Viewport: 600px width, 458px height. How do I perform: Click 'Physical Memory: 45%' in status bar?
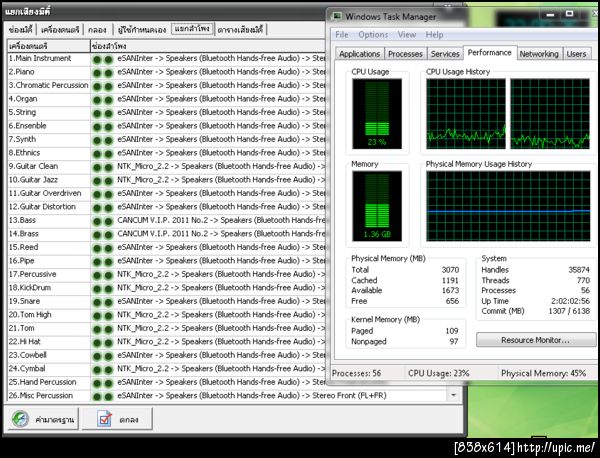543,373
